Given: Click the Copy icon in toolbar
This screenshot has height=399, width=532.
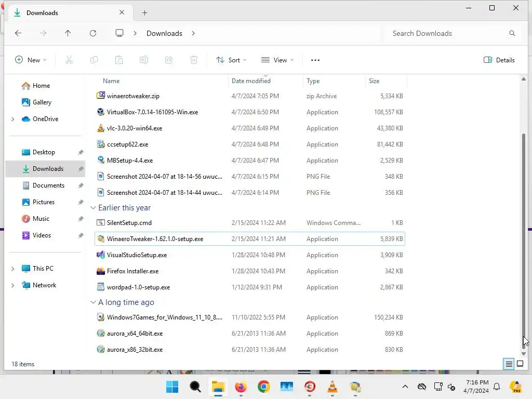Looking at the screenshot, I should [x=94, y=60].
